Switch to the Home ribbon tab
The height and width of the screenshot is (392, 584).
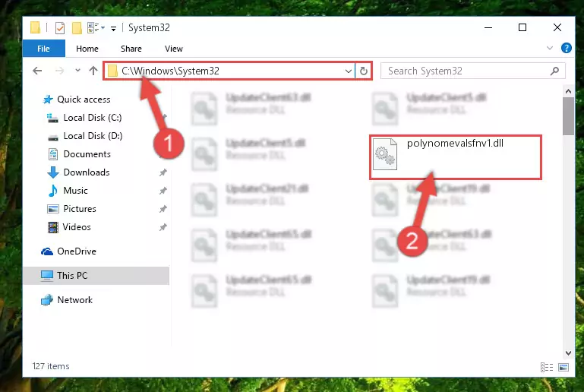click(x=87, y=49)
